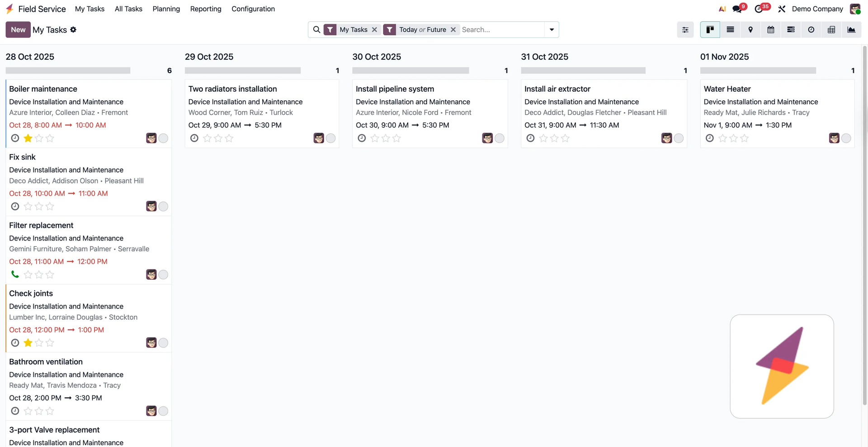Viewport: 868px width, 447px height.
Task: Open the activity view clock icon
Action: click(811, 30)
